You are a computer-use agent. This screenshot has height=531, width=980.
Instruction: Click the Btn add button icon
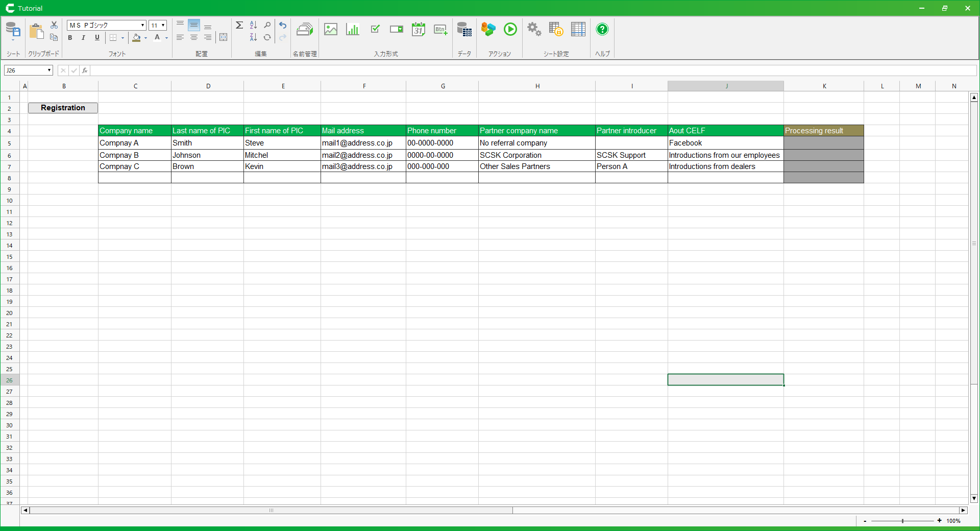tap(440, 30)
